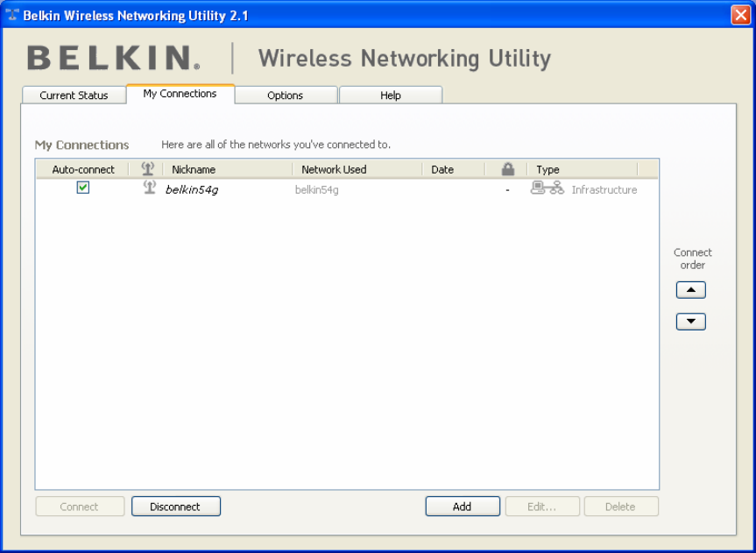Close the Belkin Wireless Networking Utility window
This screenshot has width=756, height=553.
[x=740, y=15]
